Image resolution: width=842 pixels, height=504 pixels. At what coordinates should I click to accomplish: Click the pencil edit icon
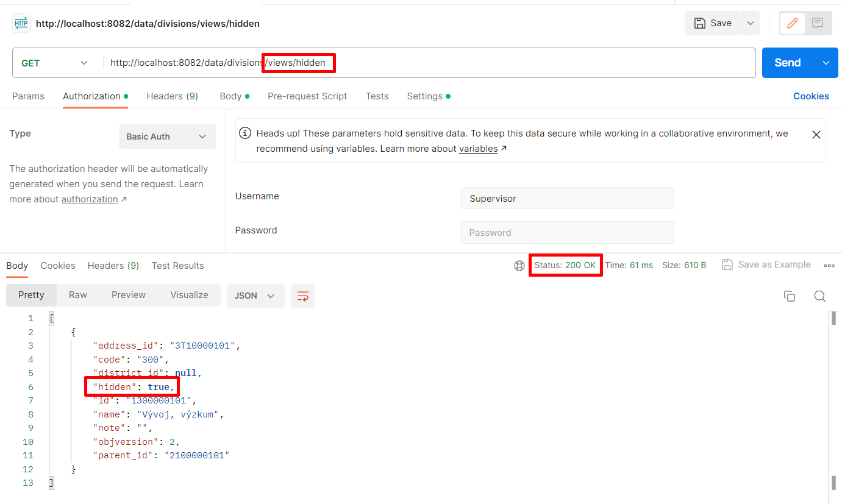tap(793, 23)
